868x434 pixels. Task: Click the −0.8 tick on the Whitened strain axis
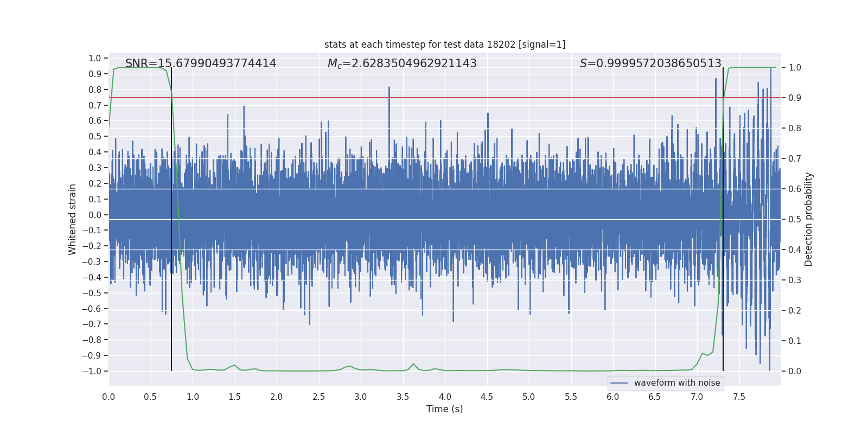[92, 340]
